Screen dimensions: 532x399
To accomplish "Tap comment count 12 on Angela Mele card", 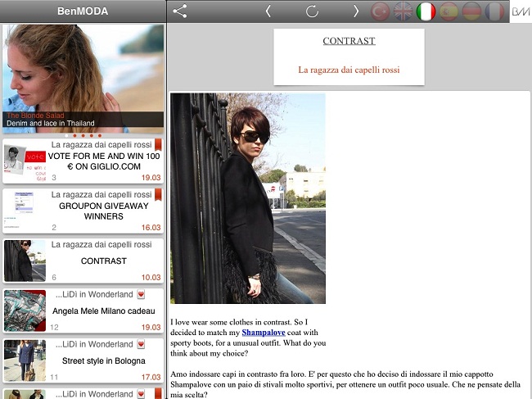I will (x=54, y=328).
